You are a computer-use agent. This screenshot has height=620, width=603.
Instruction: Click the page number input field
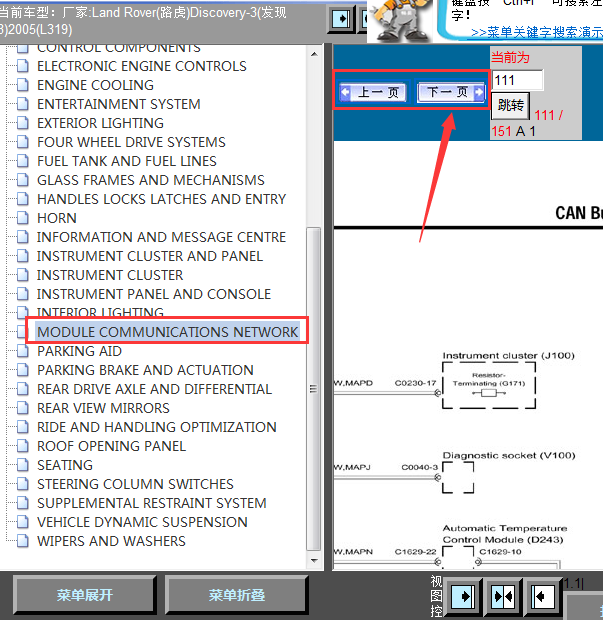pyautogui.click(x=517, y=80)
